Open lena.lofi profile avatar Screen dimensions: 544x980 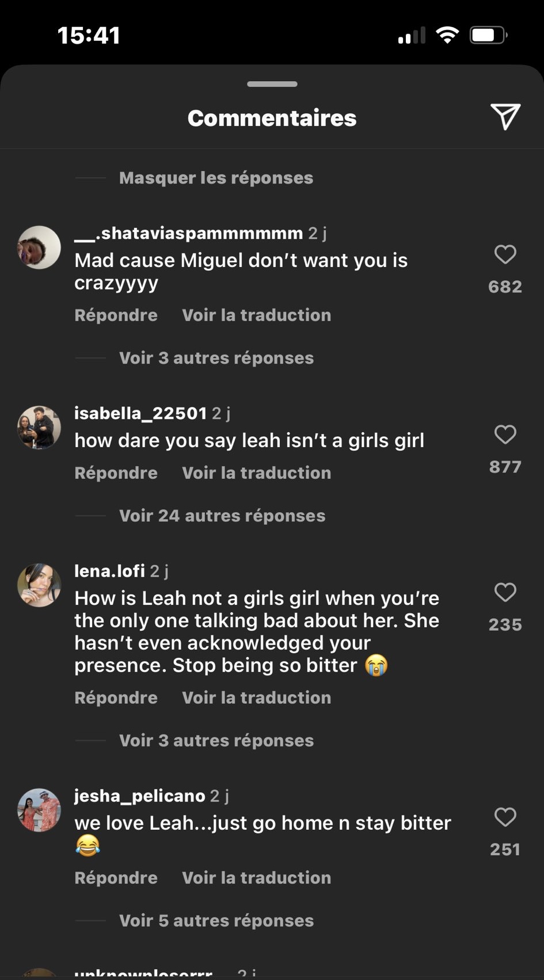39,585
